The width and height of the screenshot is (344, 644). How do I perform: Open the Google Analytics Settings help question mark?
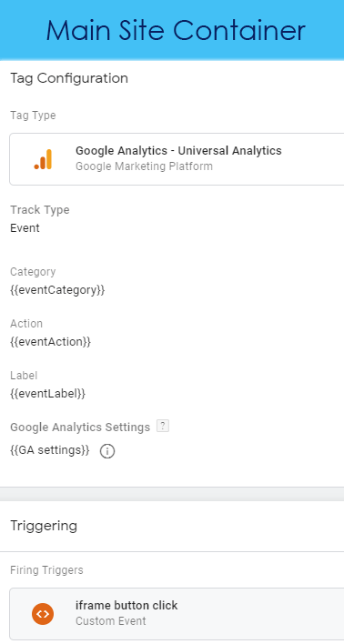click(163, 427)
